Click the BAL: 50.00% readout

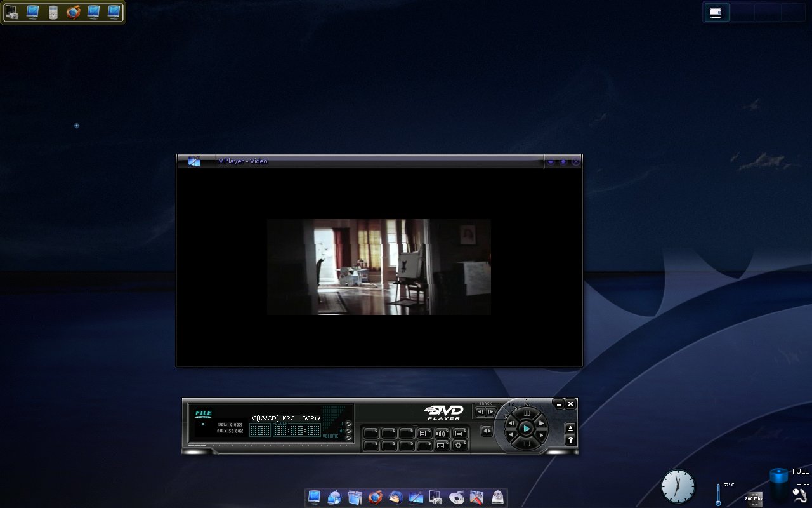pyautogui.click(x=230, y=431)
